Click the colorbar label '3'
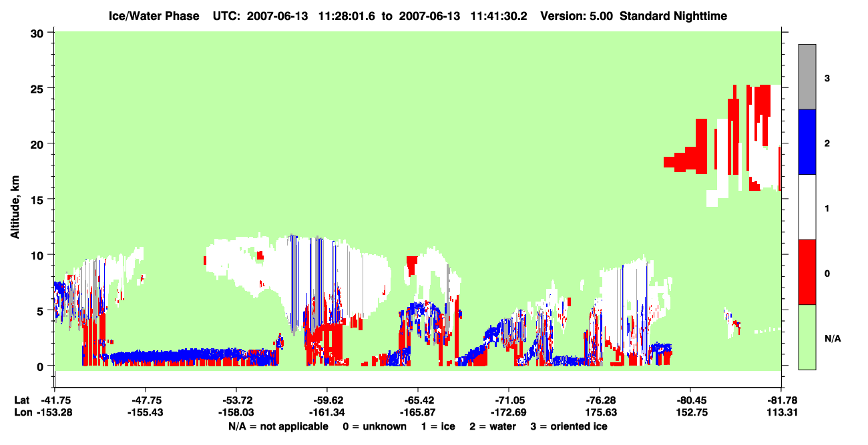The height and width of the screenshot is (445, 868). click(x=827, y=78)
